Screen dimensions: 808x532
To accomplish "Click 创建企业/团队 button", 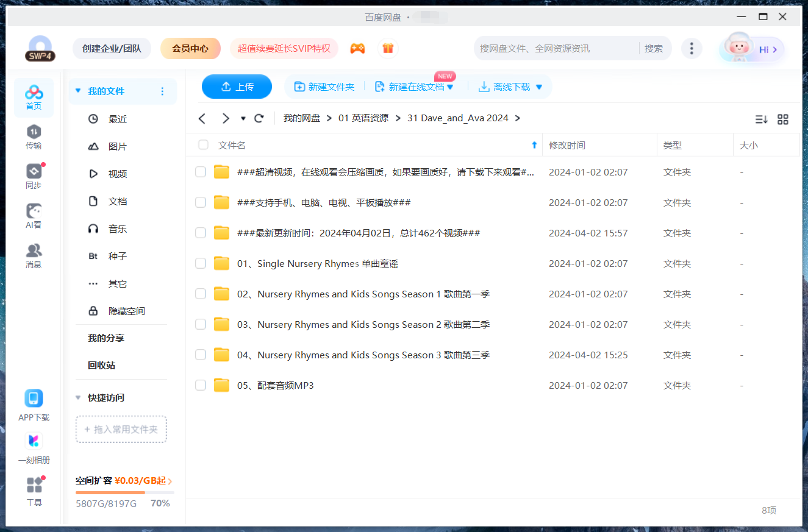I will click(x=112, y=49).
